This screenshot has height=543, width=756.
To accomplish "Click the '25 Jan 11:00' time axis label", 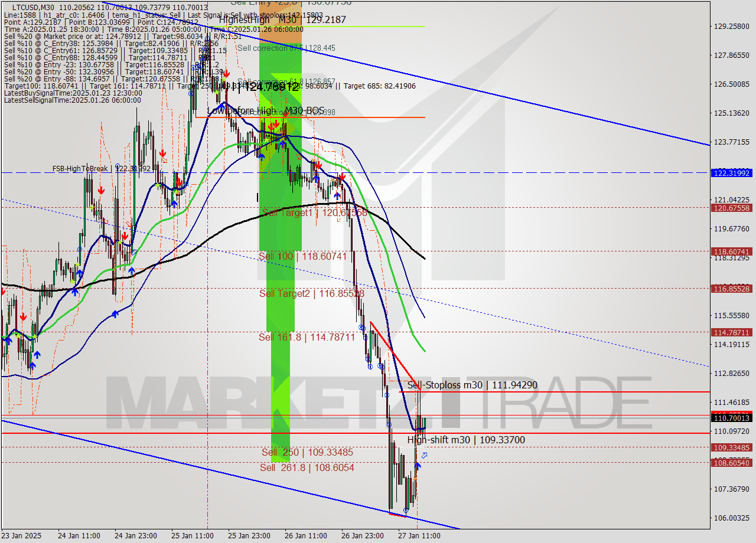I will coord(193,536).
